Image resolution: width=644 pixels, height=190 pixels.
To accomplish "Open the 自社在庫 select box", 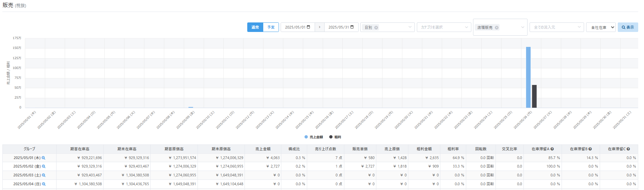I will click(x=601, y=28).
